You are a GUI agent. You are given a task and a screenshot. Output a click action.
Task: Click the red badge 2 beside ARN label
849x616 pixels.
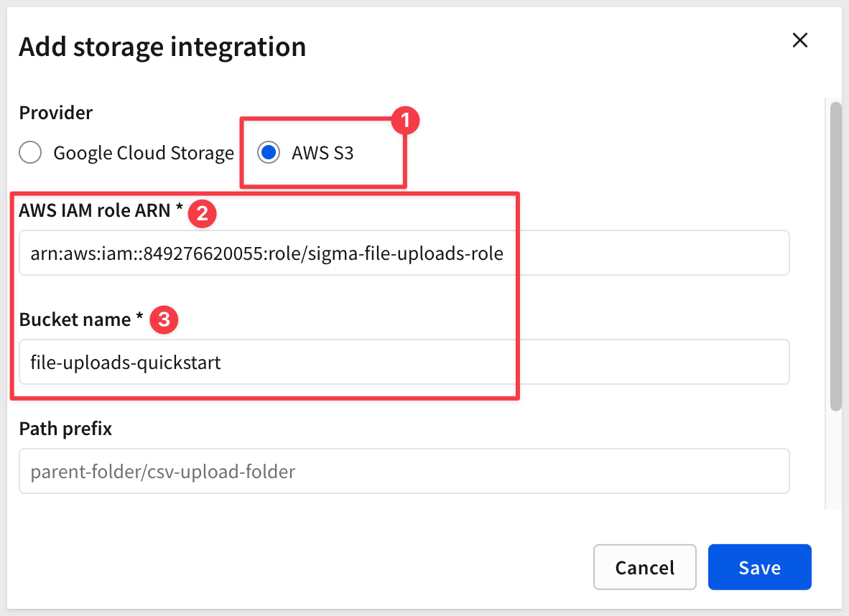[x=203, y=213]
